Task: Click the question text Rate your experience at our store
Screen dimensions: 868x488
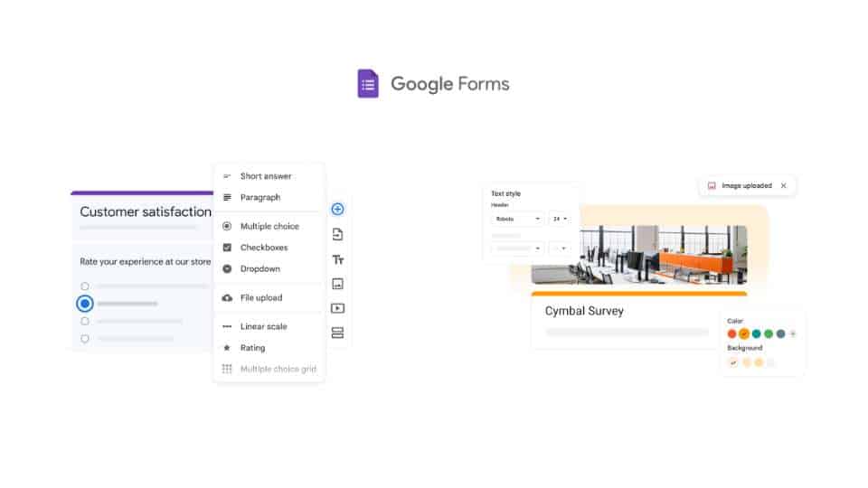Action: coord(145,262)
